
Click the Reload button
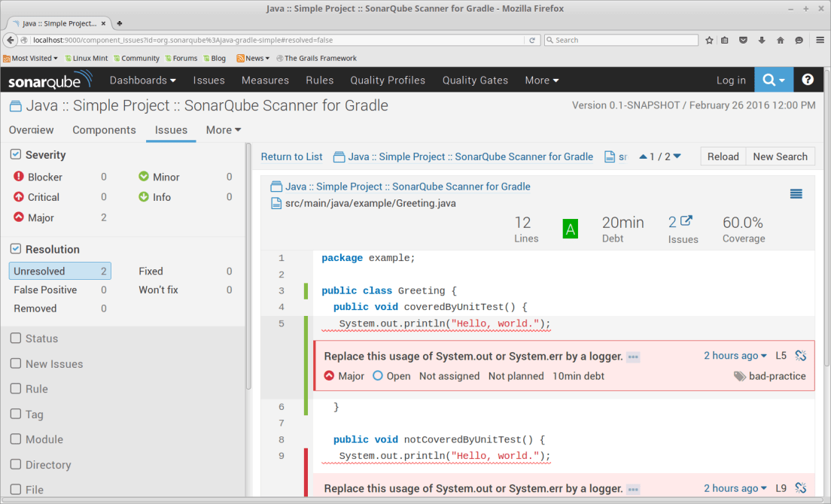click(722, 156)
